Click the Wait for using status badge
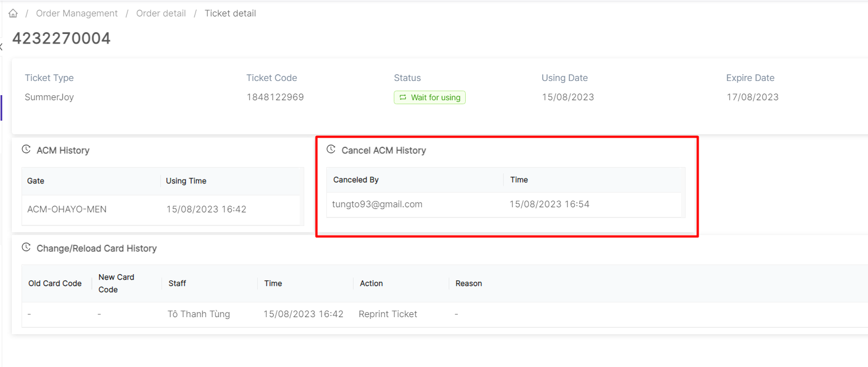The height and width of the screenshot is (367, 868). click(429, 97)
